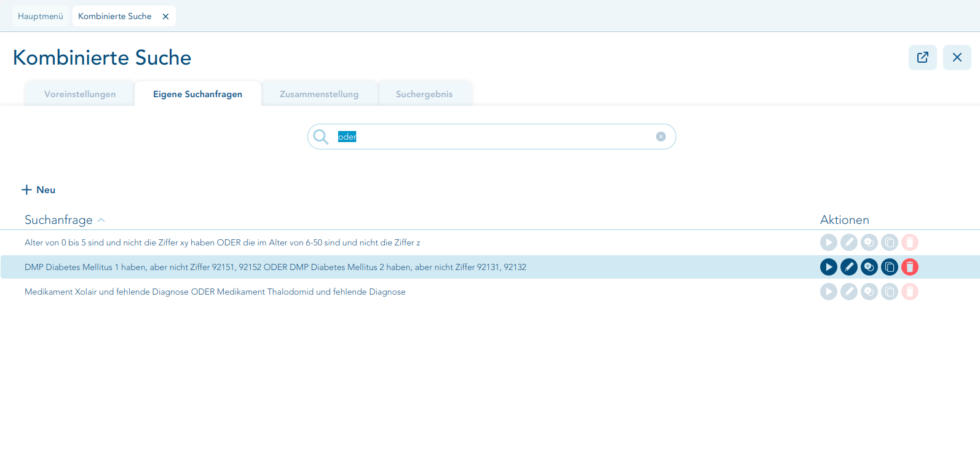This screenshot has height=457, width=980.
Task: Clear the search field text
Action: pyautogui.click(x=661, y=137)
